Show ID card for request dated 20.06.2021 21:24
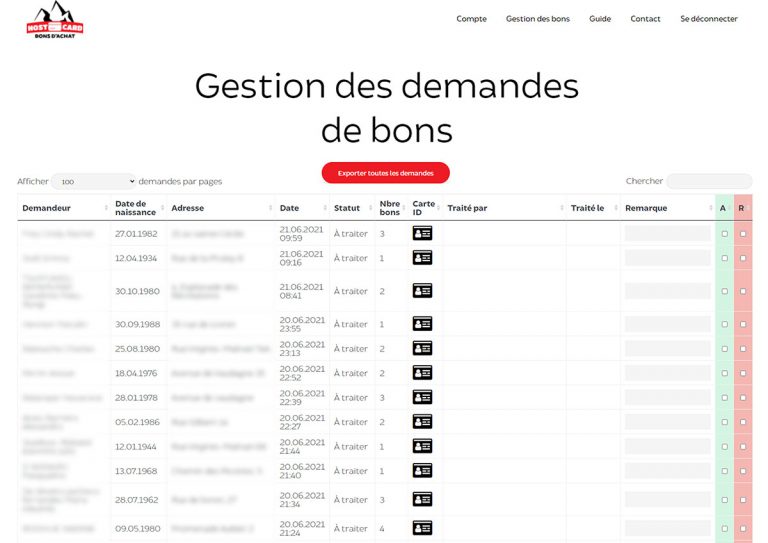 (422, 528)
